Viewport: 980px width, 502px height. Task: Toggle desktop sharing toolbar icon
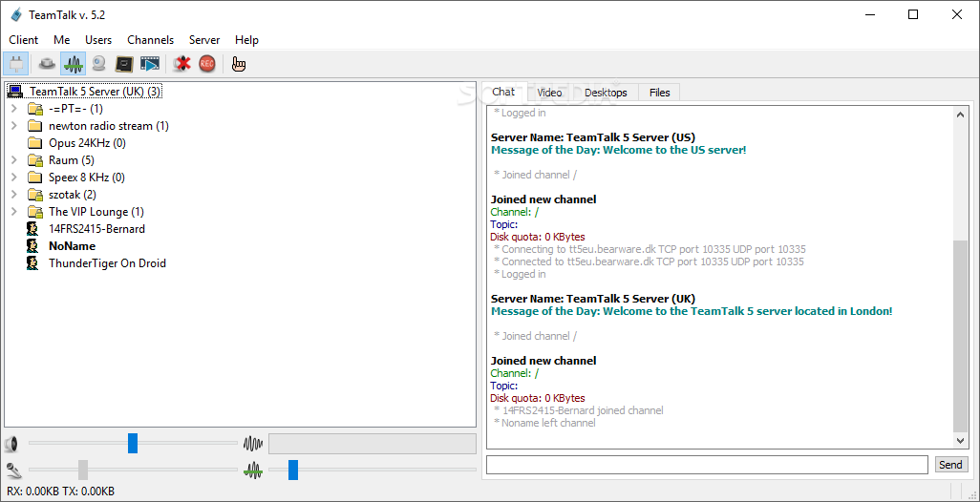[x=124, y=63]
